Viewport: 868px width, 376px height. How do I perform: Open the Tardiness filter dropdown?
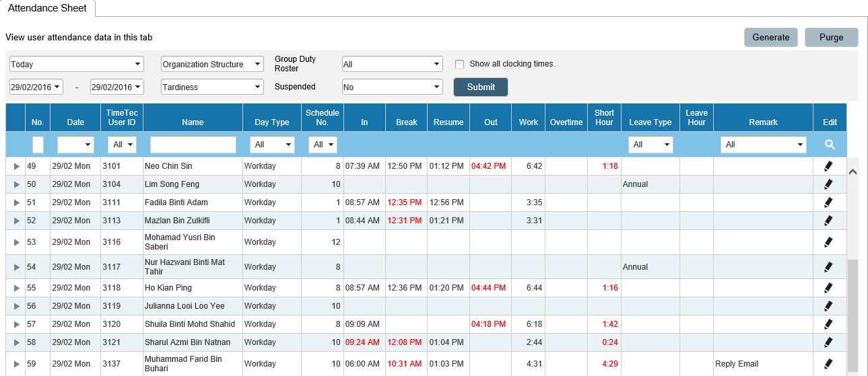coord(212,87)
